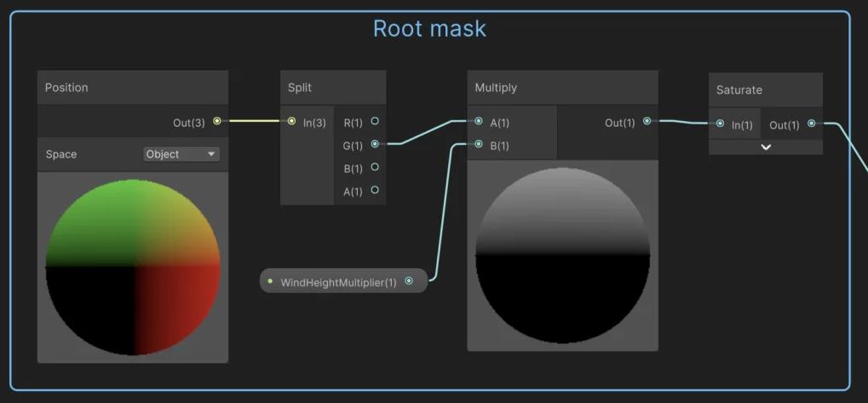The height and width of the screenshot is (403, 868).
Task: Click the Multiply node Out(1) port
Action: pos(647,121)
